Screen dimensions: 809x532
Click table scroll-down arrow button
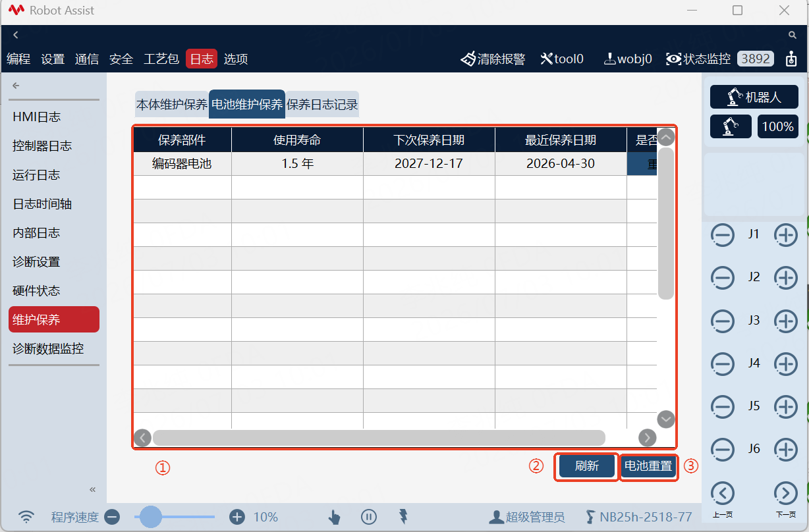click(x=666, y=419)
